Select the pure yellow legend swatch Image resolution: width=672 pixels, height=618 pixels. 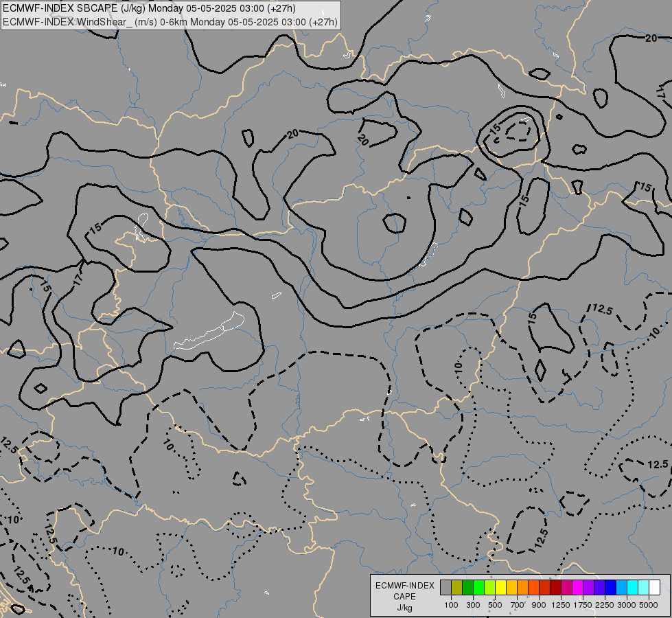tap(500, 588)
